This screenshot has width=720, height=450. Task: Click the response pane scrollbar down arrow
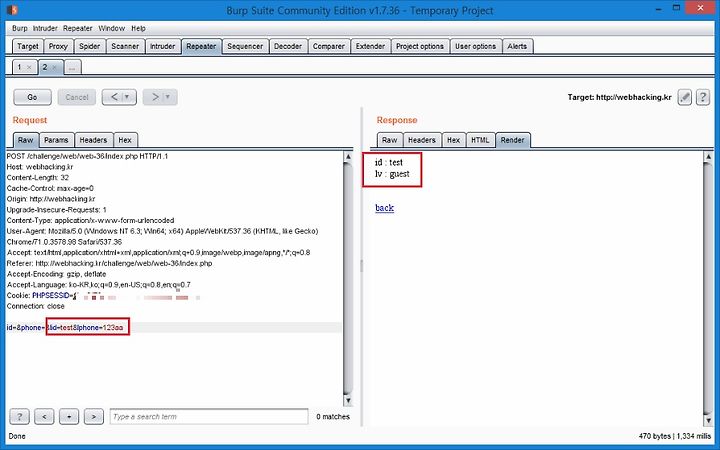708,420
